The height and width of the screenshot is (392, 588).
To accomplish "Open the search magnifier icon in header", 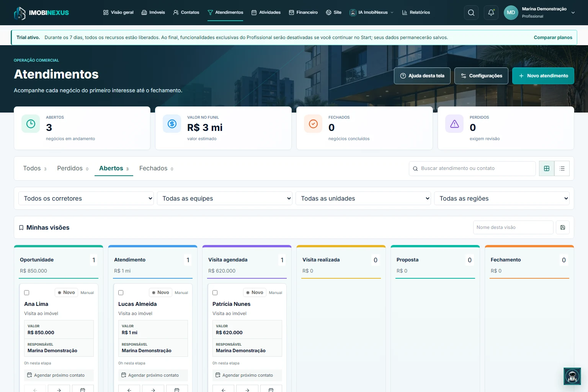I will [471, 13].
